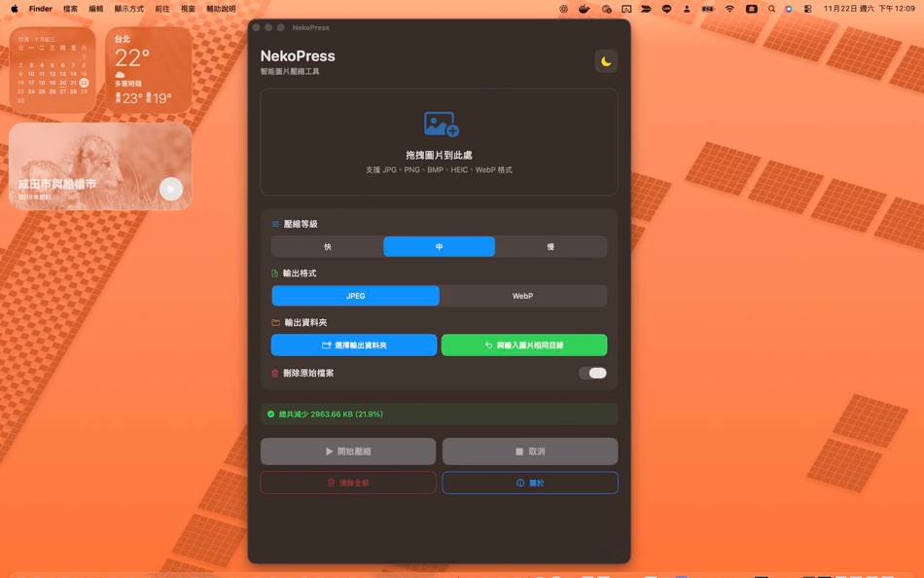Open Spotlight search from the menu bar
924x578 pixels.
click(x=771, y=9)
